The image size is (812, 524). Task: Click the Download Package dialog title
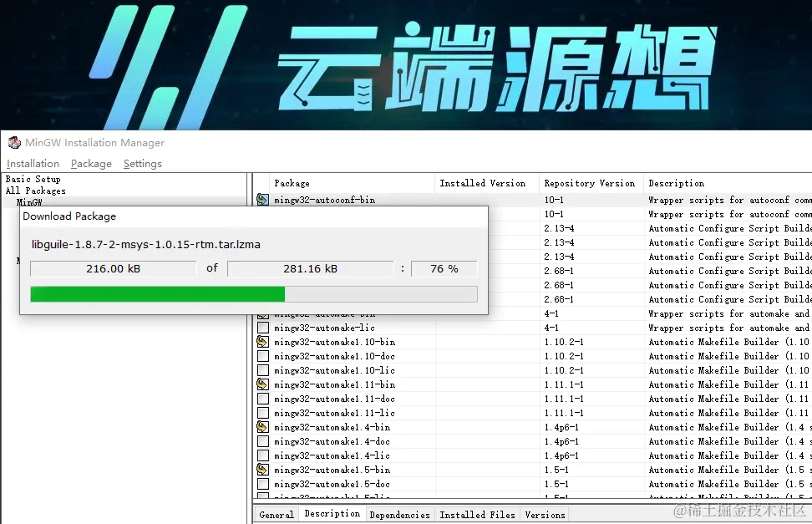click(69, 216)
